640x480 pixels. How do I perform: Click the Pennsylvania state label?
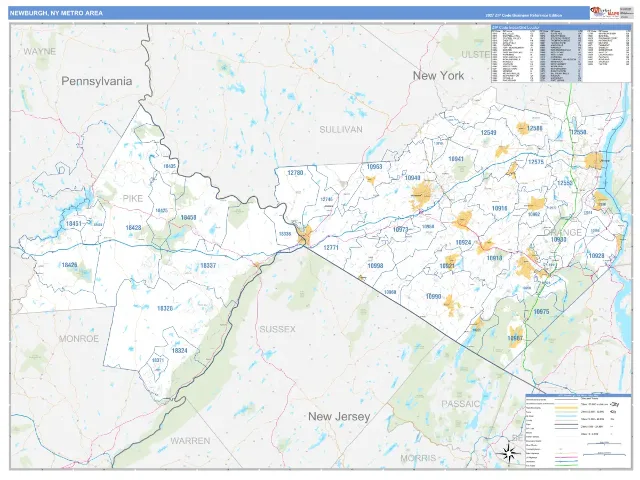(97, 81)
